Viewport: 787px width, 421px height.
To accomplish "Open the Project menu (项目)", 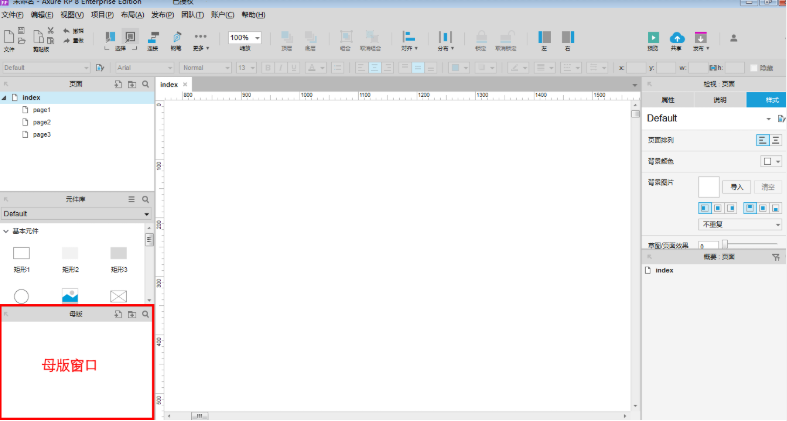I will (102, 15).
